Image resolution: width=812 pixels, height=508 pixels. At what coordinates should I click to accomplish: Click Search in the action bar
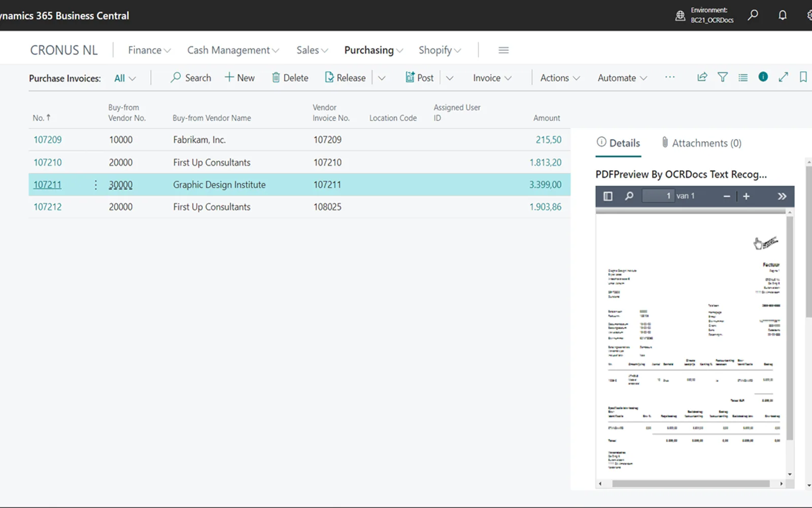[191, 78]
